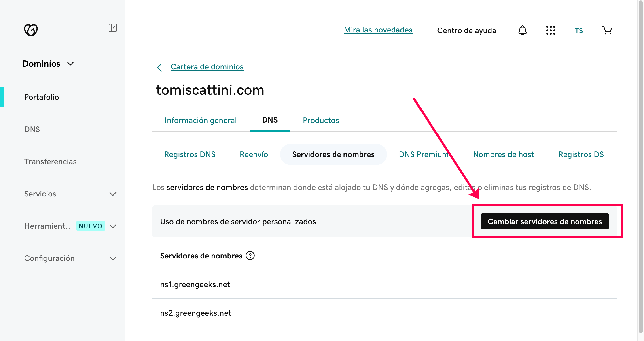The height and width of the screenshot is (341, 644).
Task: Click the TS account avatar
Action: click(578, 31)
